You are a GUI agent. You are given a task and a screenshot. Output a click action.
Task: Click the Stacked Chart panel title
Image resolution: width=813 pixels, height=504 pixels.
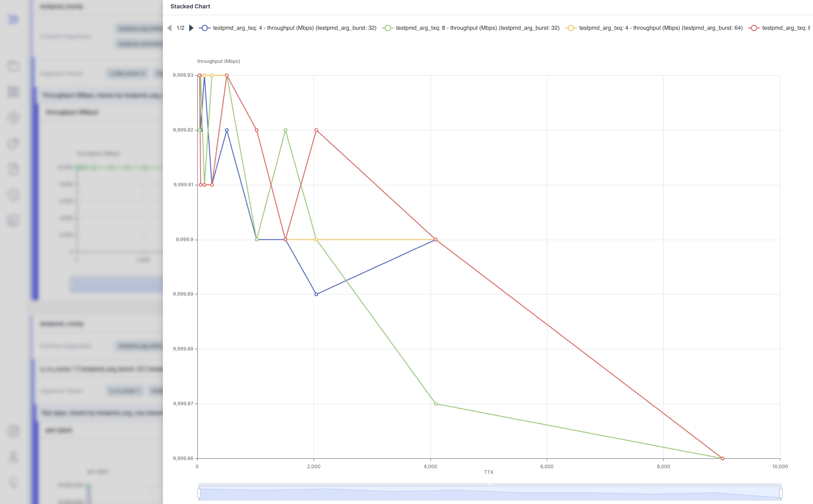click(x=190, y=6)
